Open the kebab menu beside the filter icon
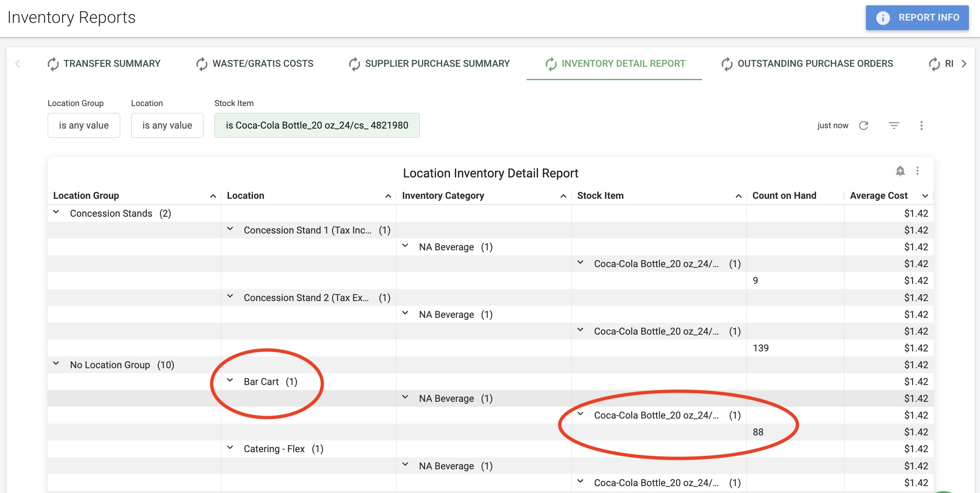The image size is (980, 493). point(922,126)
